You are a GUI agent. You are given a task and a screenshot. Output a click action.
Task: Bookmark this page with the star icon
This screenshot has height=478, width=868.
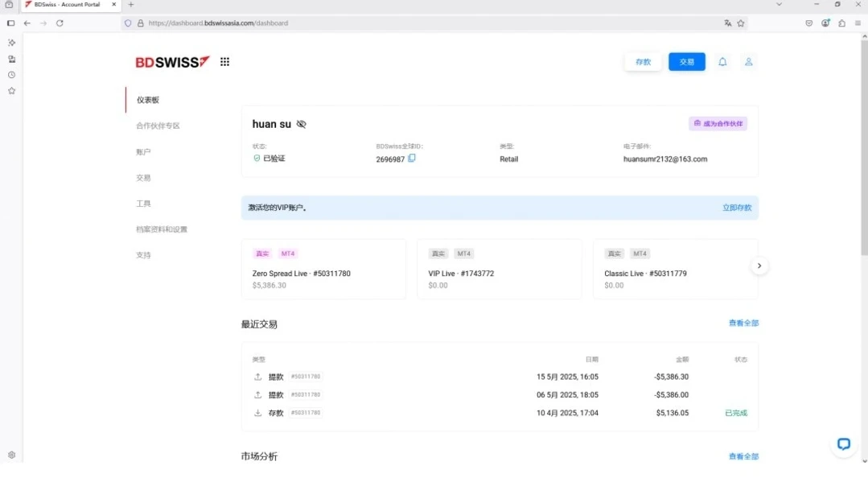click(x=741, y=23)
